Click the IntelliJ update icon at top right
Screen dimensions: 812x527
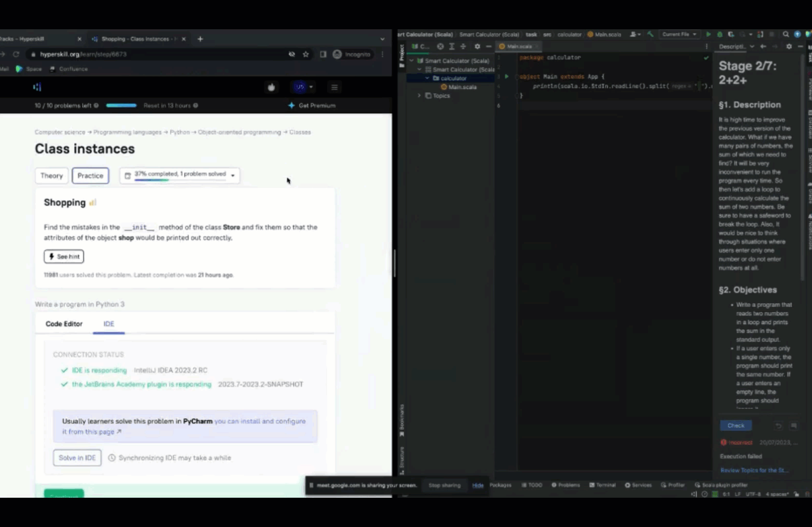[797, 35]
